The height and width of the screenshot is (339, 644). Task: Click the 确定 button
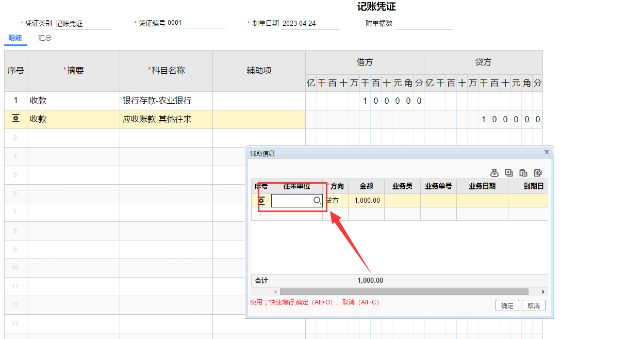pos(507,305)
